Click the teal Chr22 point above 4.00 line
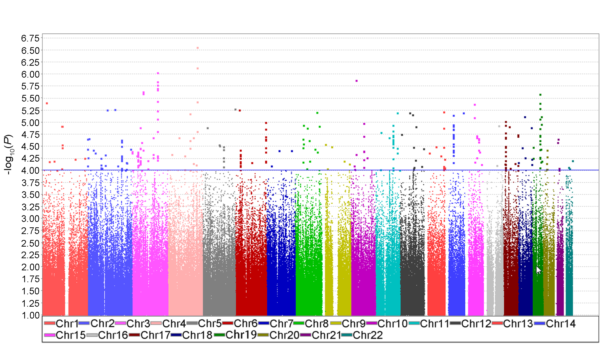Screen dimensions: 613x364 pos(573,161)
